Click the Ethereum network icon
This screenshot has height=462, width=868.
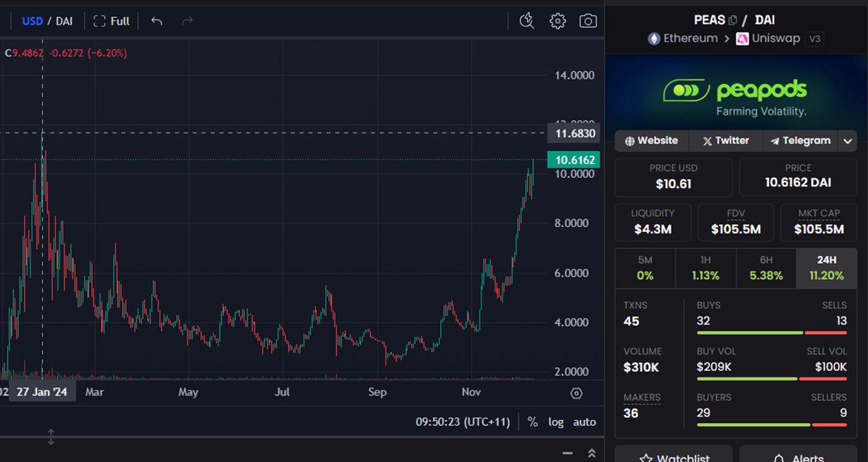tap(655, 38)
